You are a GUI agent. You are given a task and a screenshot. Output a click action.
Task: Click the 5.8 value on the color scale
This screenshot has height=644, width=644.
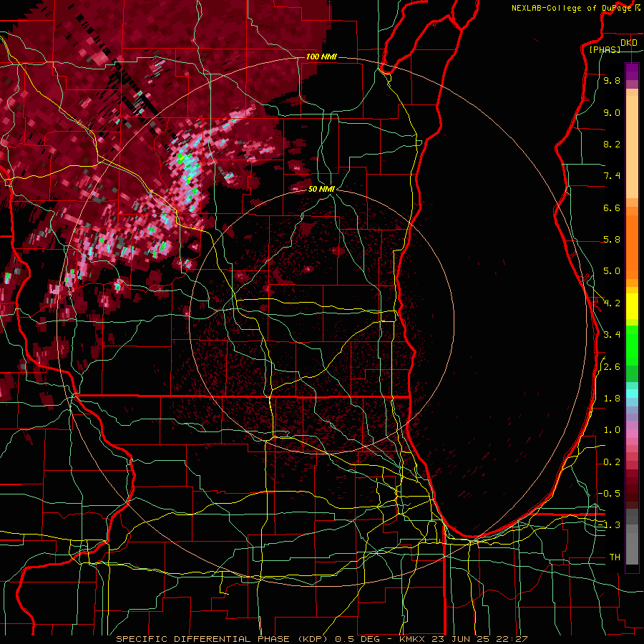[612, 240]
